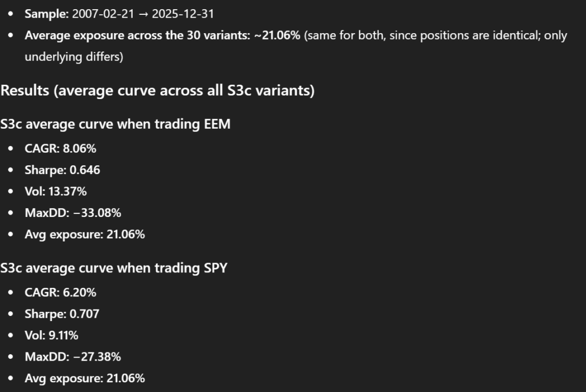Select the "S3c average curve when trading EEM" heading

point(115,124)
